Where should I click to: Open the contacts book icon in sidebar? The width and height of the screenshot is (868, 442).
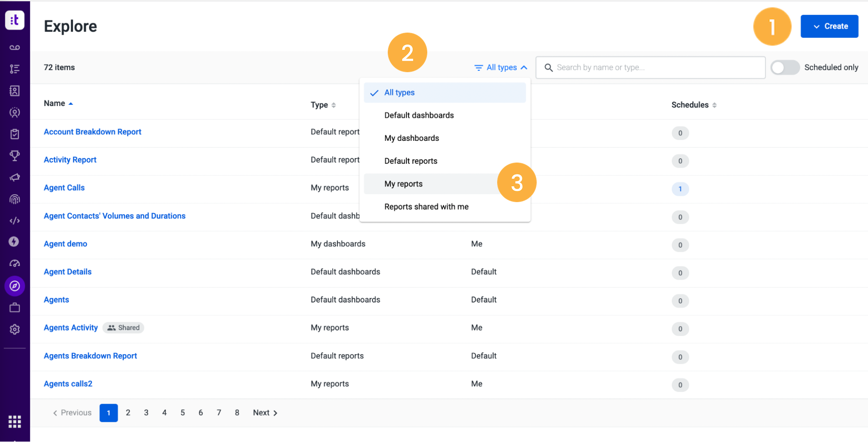[14, 90]
